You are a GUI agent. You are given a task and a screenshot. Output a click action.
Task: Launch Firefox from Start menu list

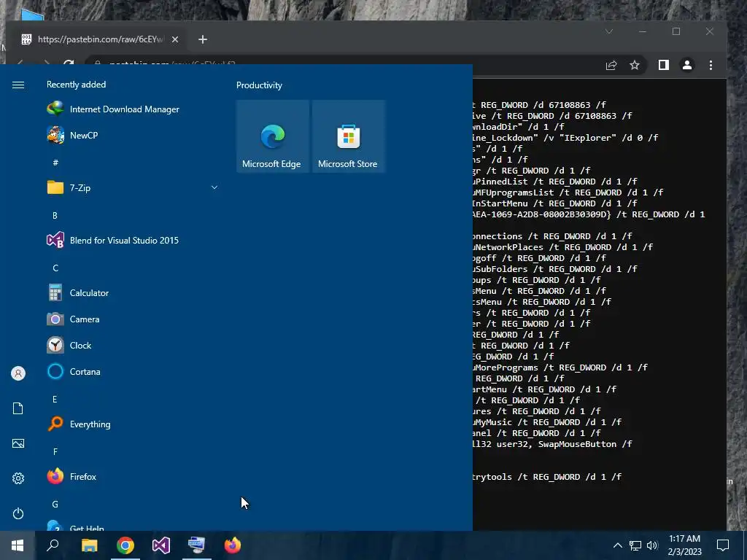(x=133, y=476)
